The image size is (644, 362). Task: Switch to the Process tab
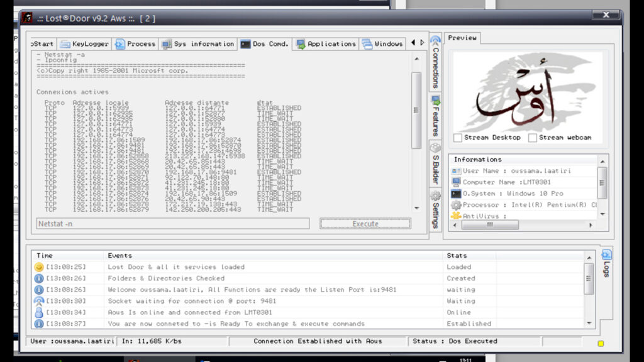(136, 44)
